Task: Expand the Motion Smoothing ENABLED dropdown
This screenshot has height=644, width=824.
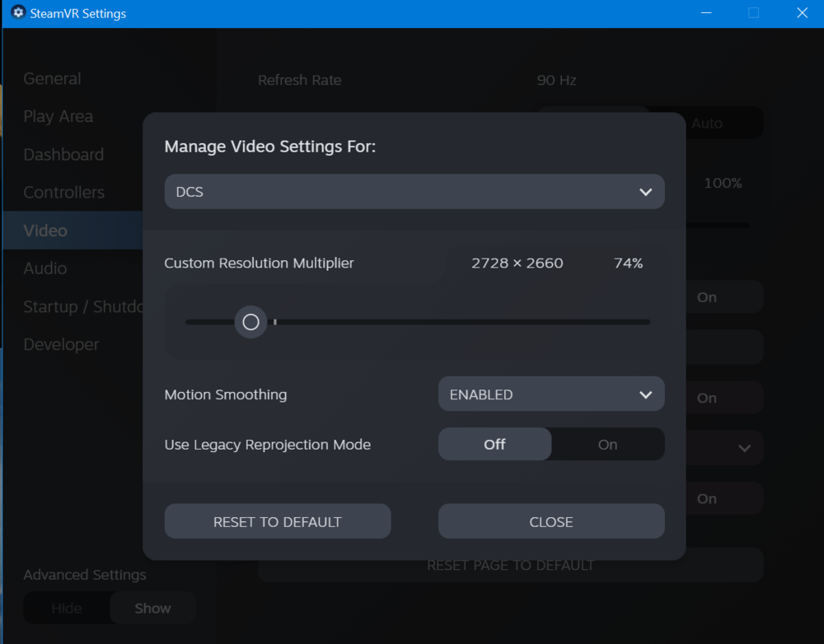Action: 550,394
